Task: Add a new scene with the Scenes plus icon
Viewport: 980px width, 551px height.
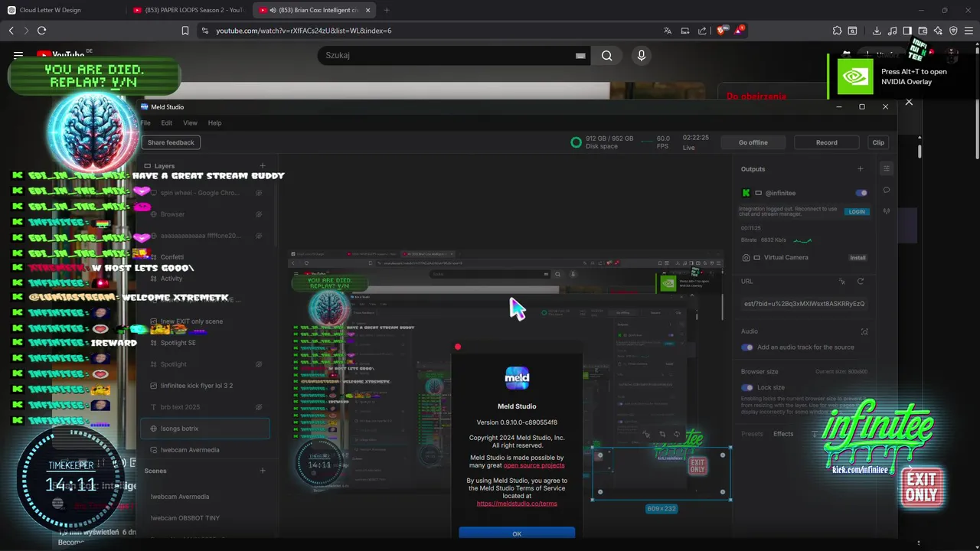Action: [x=263, y=471]
